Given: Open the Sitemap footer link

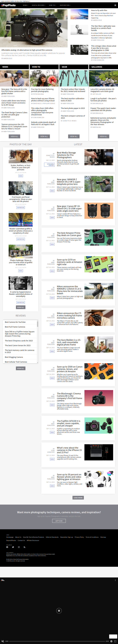Looking at the screenshot, I should (103, 537).
